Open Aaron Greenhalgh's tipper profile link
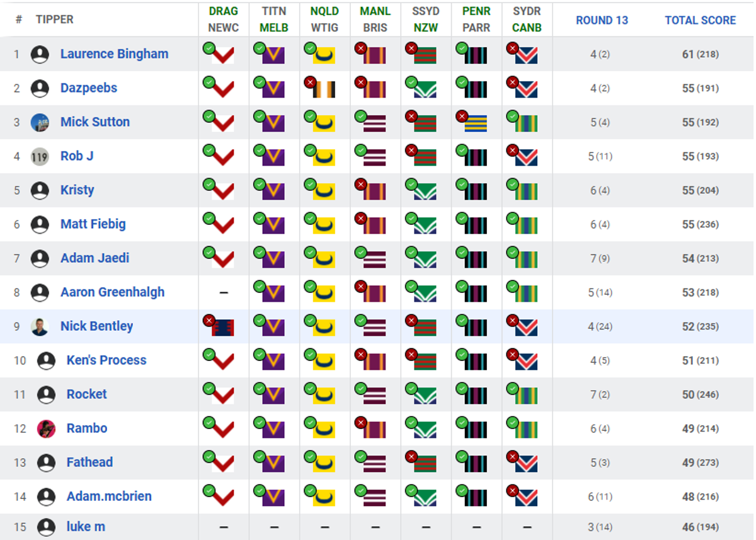This screenshot has width=756, height=540. 112,292
